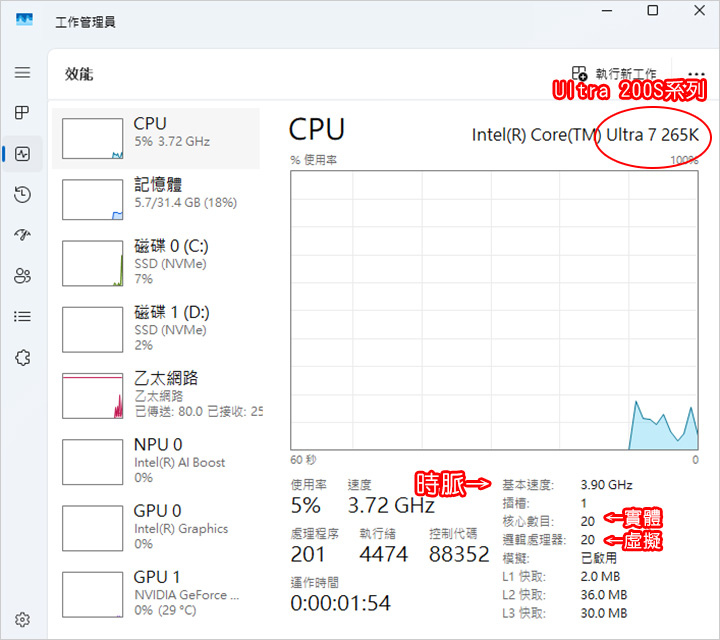Click the handles count 88352

(x=459, y=554)
